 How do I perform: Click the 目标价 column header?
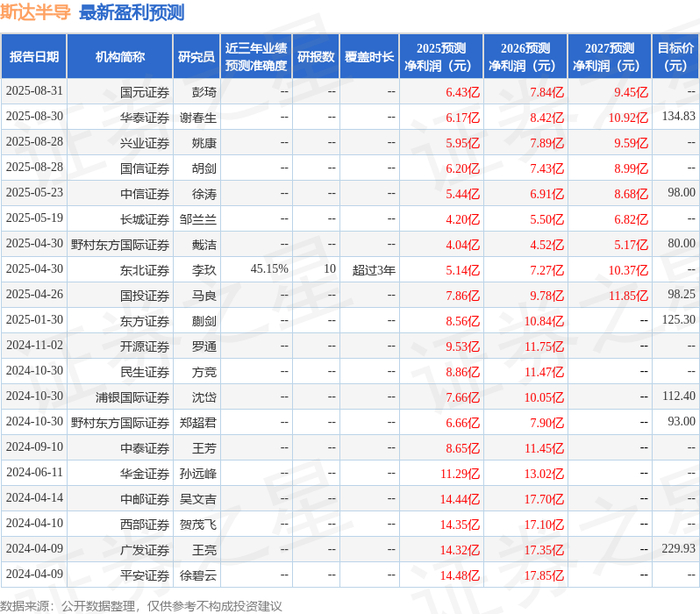tap(676, 57)
